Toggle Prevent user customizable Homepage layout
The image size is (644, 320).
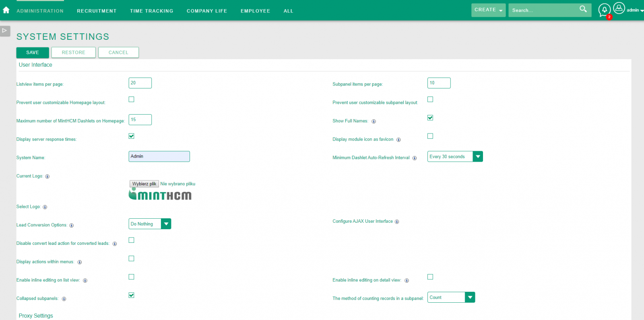pyautogui.click(x=131, y=99)
